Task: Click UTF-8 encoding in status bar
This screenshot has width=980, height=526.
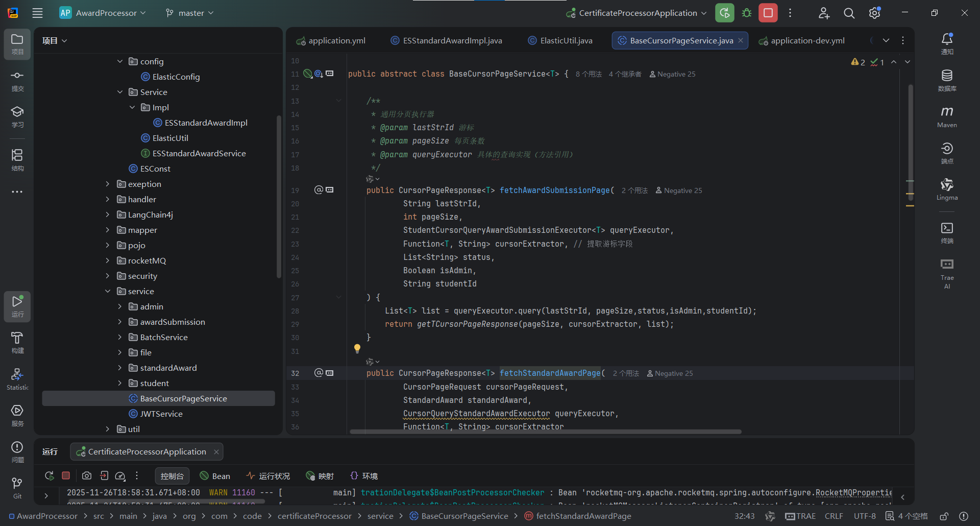Action: [865, 516]
